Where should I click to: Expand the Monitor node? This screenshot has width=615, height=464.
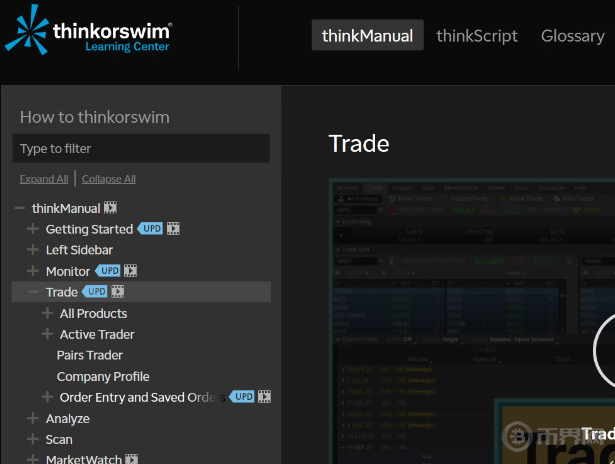coord(33,271)
